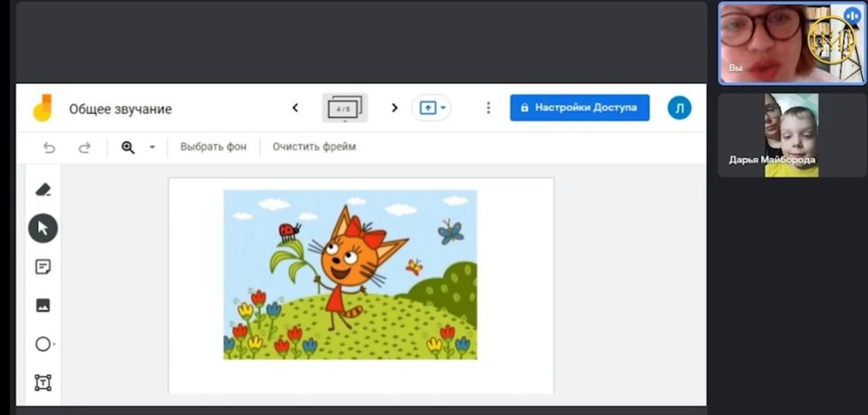Screen dimensions: 868x415
Task: Select the pointer Select tool
Action: tap(43, 228)
